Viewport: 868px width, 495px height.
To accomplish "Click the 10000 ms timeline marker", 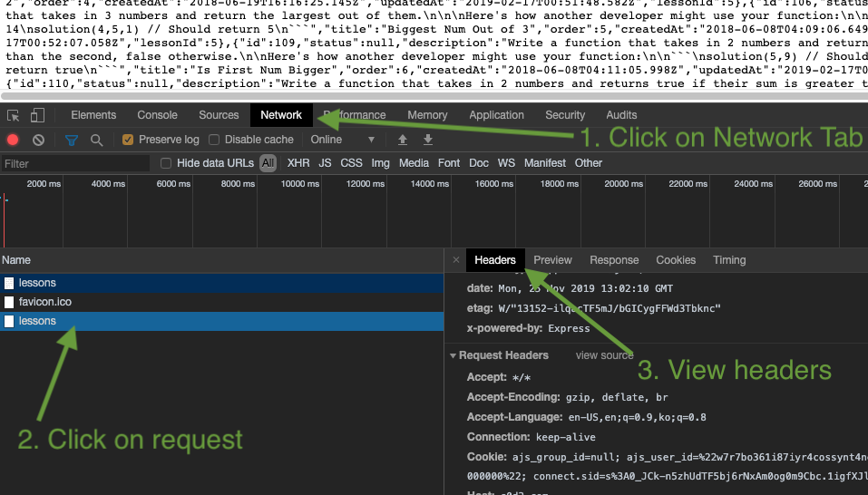I will 300,184.
